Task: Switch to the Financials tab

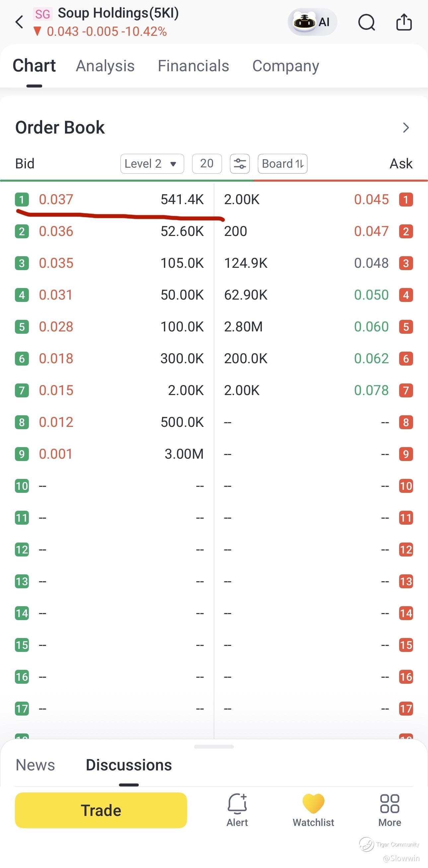Action: pyautogui.click(x=193, y=66)
